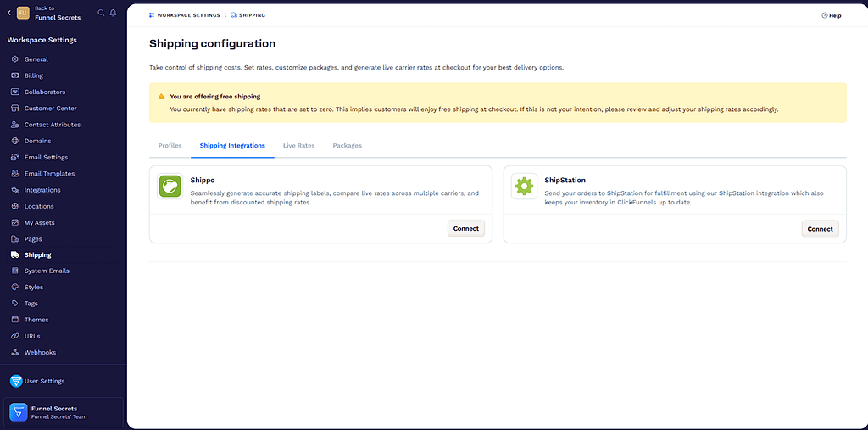This screenshot has height=430, width=868.
Task: Click the Webhooks icon in sidebar
Action: tap(15, 353)
